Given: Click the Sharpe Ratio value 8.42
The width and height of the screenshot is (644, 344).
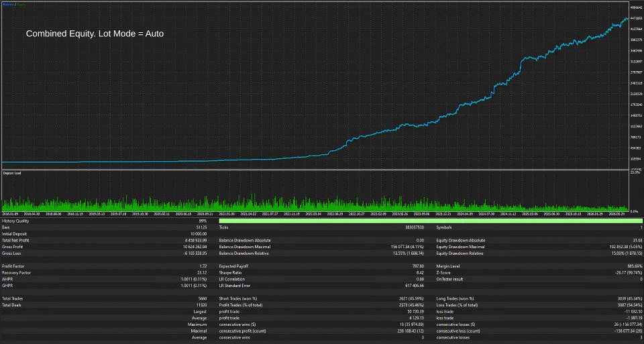Looking at the screenshot, I should click(420, 273).
